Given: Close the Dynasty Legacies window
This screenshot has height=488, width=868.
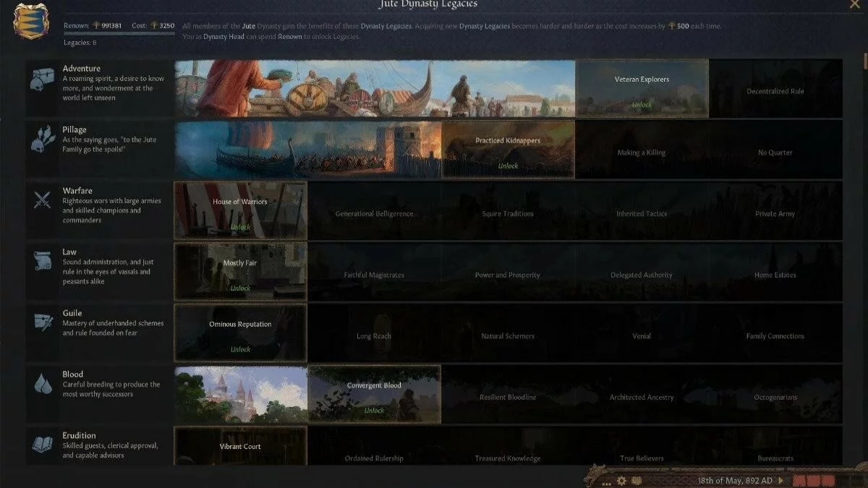Looking at the screenshot, I should click(x=854, y=4).
